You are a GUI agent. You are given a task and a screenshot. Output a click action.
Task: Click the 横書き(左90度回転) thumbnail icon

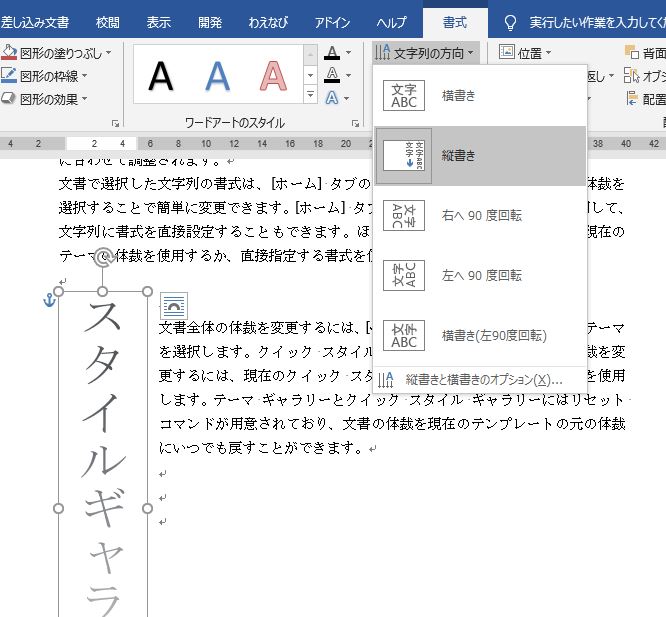point(404,335)
